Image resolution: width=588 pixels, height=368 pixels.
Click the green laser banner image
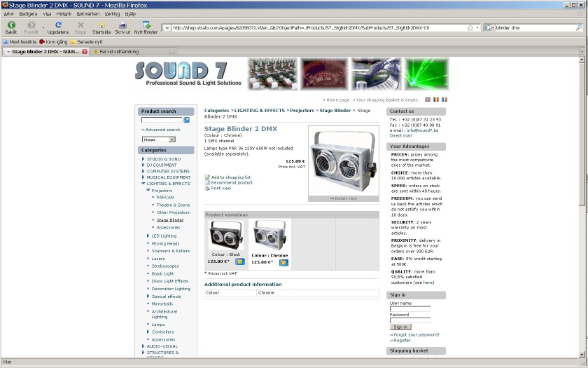(426, 74)
